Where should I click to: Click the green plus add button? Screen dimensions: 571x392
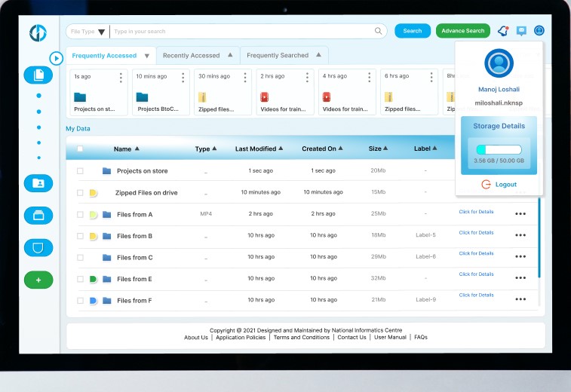click(x=38, y=280)
